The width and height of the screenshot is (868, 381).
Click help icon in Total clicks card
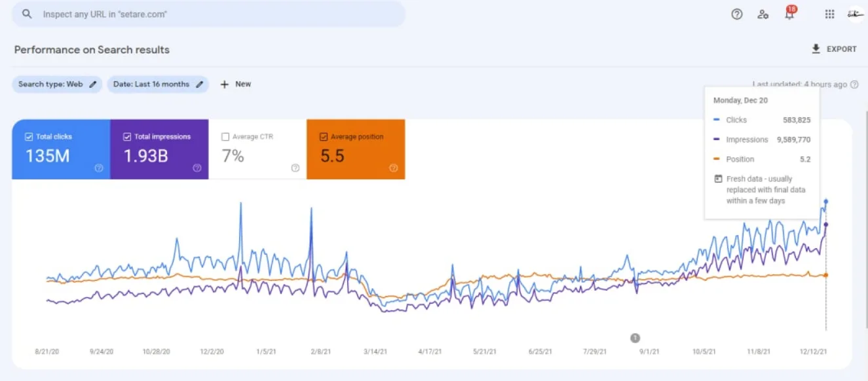coord(99,168)
